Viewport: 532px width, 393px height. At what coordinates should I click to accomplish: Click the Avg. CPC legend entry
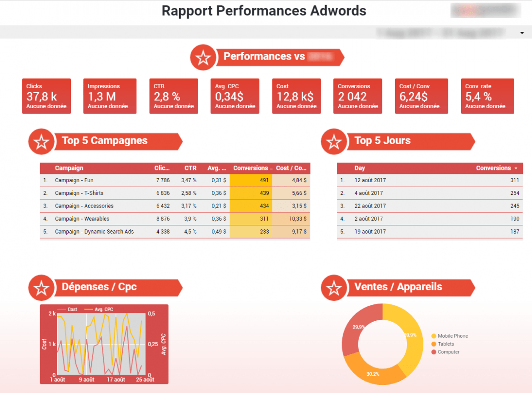point(99,309)
